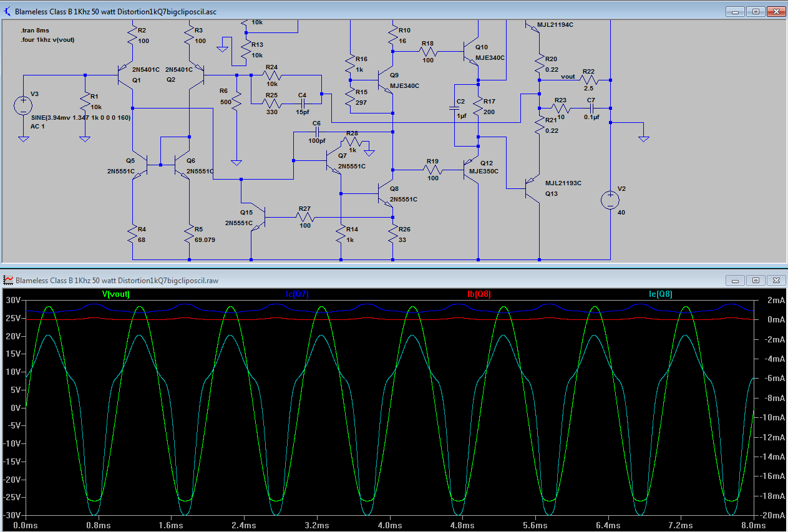Click the schematic window's title bar icon
788x532 pixels.
pyautogui.click(x=8, y=11)
